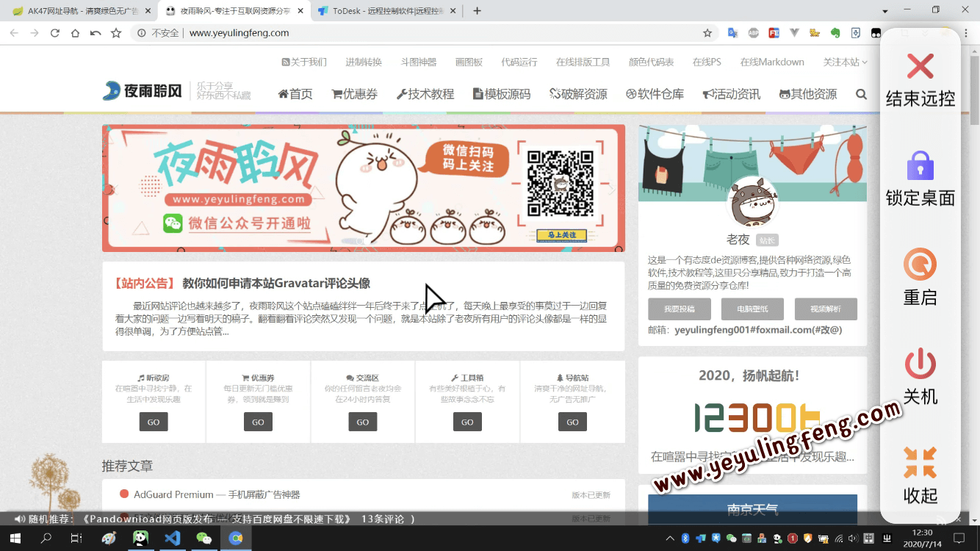Open the FE helper extension
Viewport: 980px width, 551px height.
[x=774, y=33]
